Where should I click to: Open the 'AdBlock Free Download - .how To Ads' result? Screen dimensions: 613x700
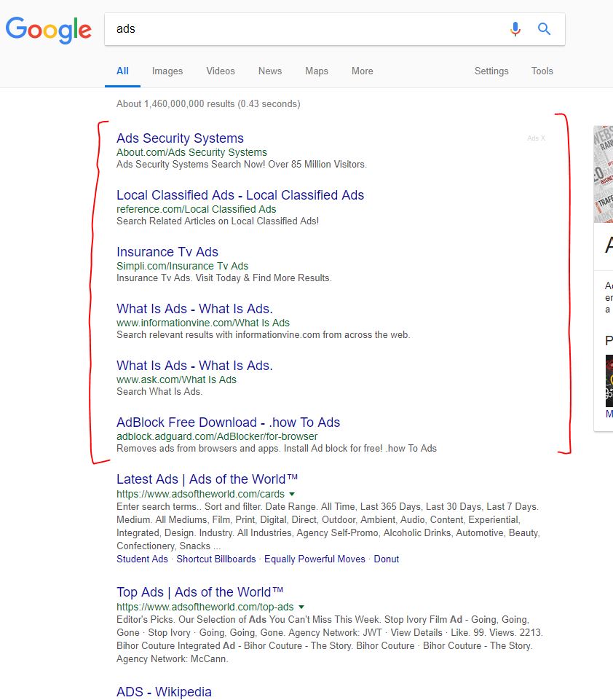(228, 422)
